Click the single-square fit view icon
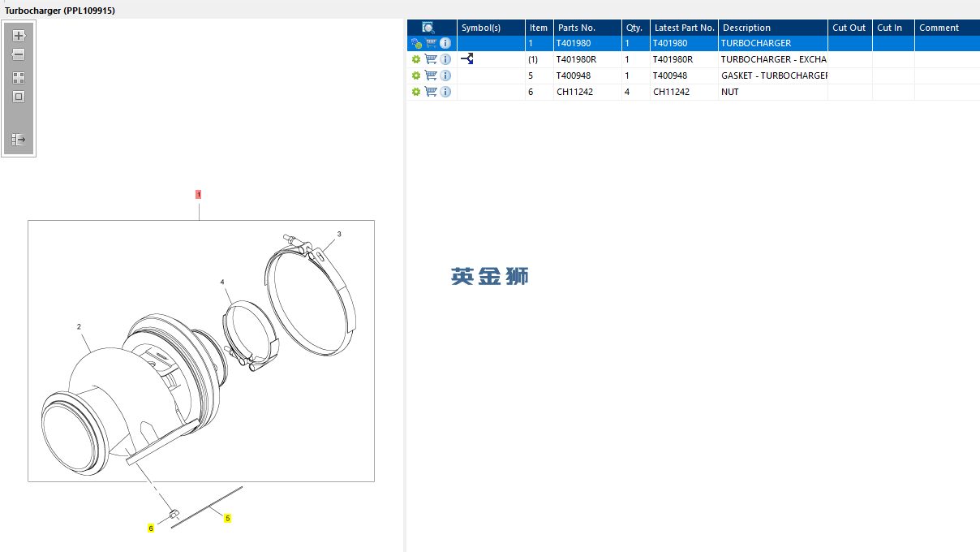 click(19, 97)
